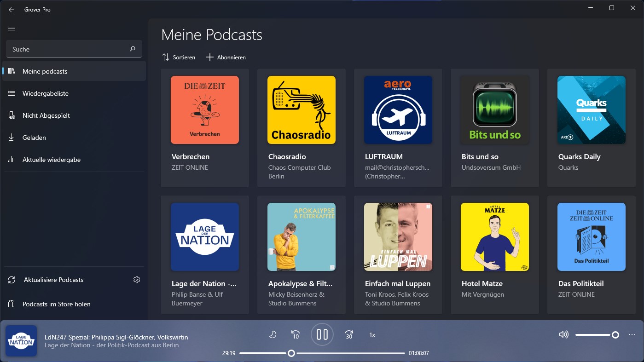Open the sleep timer moon icon

(x=273, y=334)
